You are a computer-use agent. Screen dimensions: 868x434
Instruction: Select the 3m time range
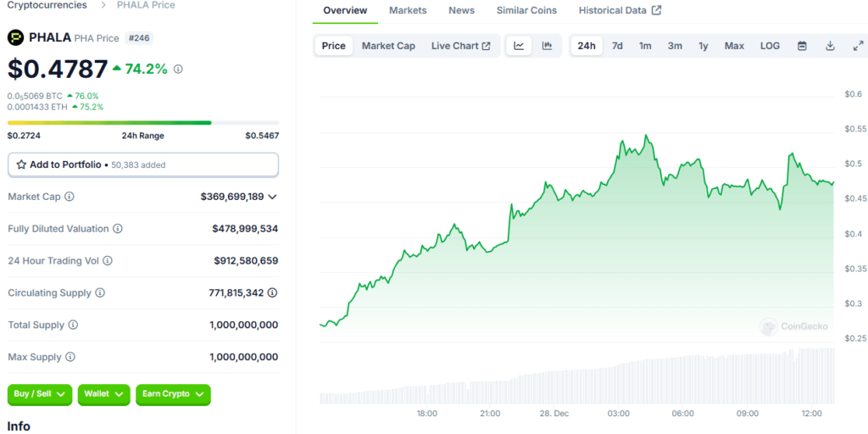675,46
